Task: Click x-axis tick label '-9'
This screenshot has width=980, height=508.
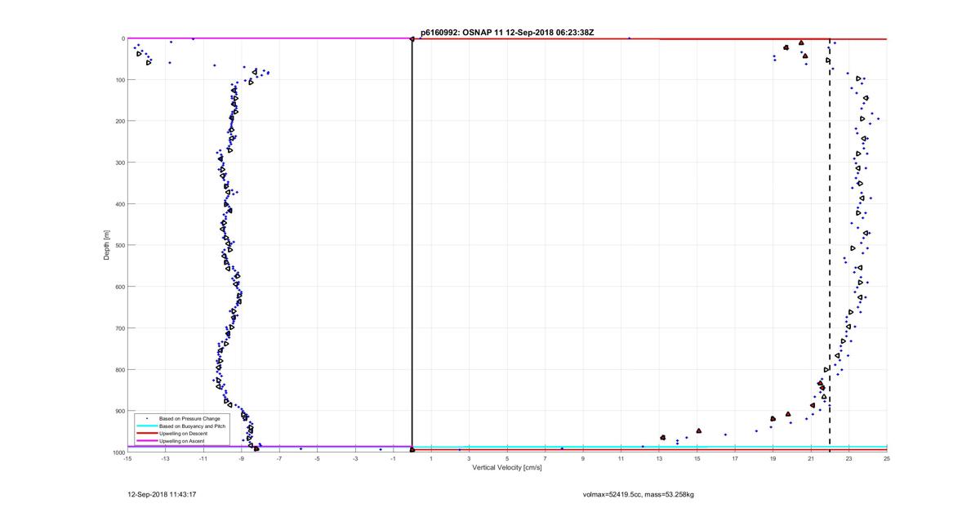Action: point(241,458)
